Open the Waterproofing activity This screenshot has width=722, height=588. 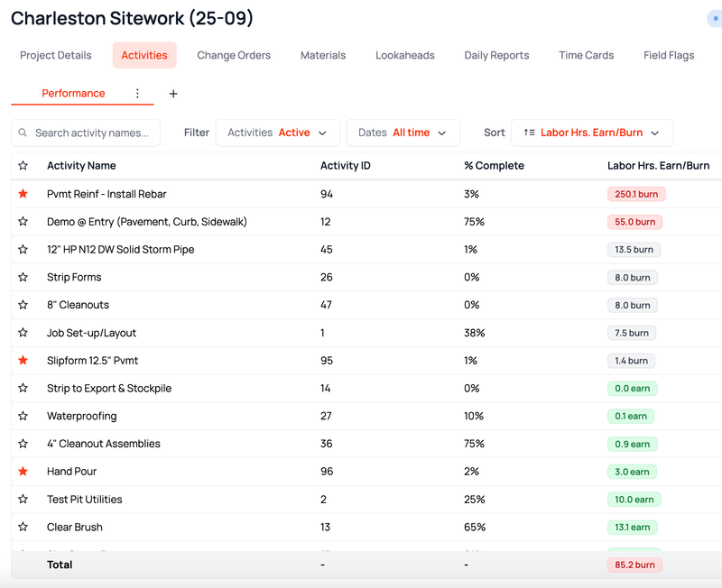click(81, 416)
